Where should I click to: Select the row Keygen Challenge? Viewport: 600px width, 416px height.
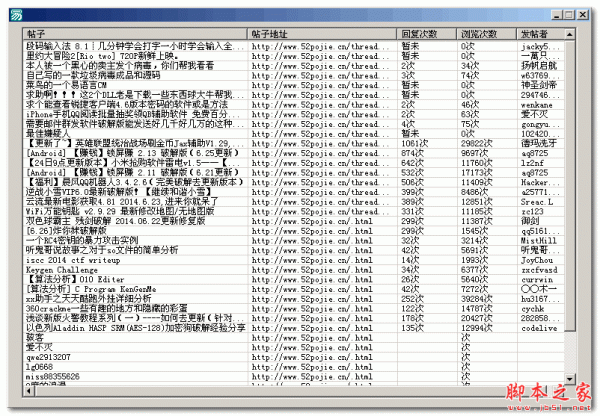tap(293, 270)
